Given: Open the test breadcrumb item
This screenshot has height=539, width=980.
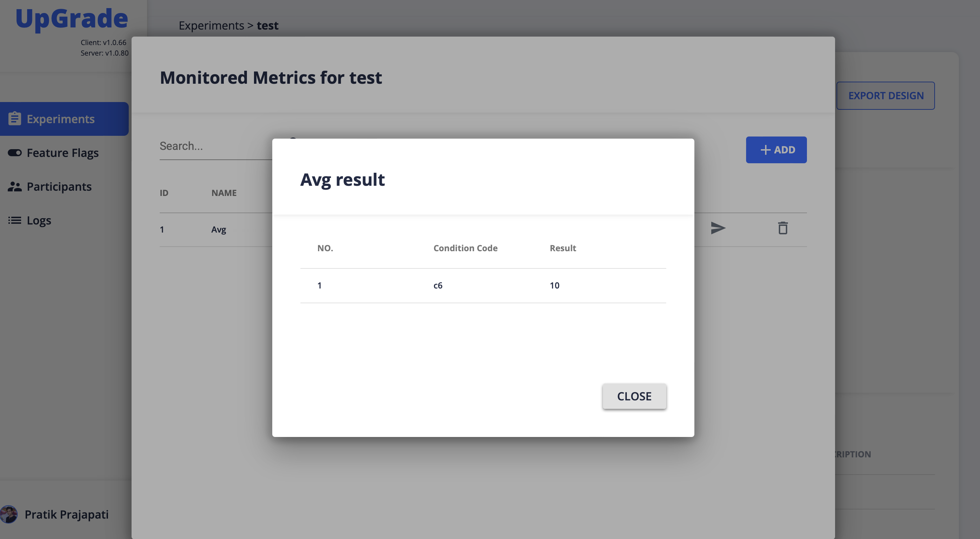Looking at the screenshot, I should [267, 25].
